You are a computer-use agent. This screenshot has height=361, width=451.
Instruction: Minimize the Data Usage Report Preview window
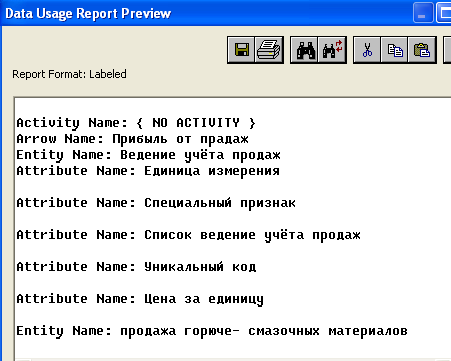423,13
